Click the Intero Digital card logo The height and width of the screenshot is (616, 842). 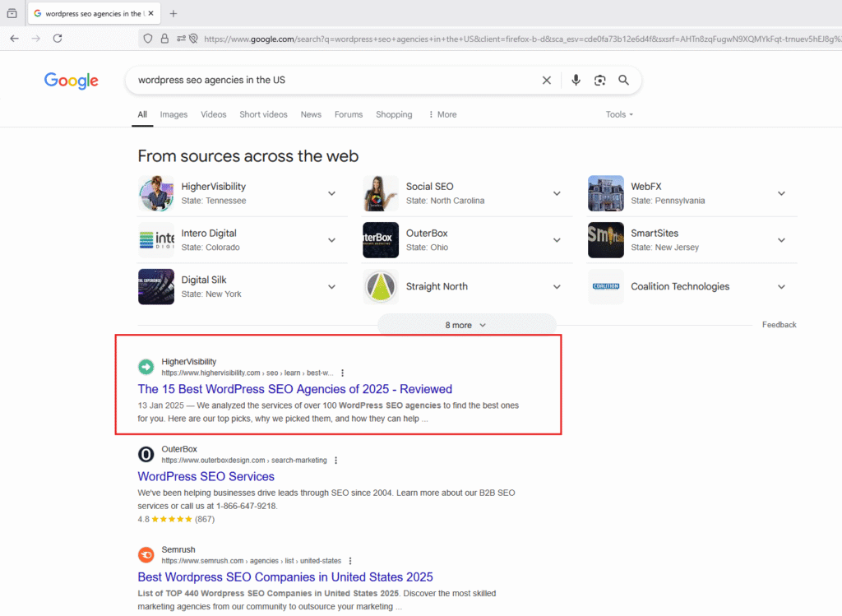(x=156, y=240)
